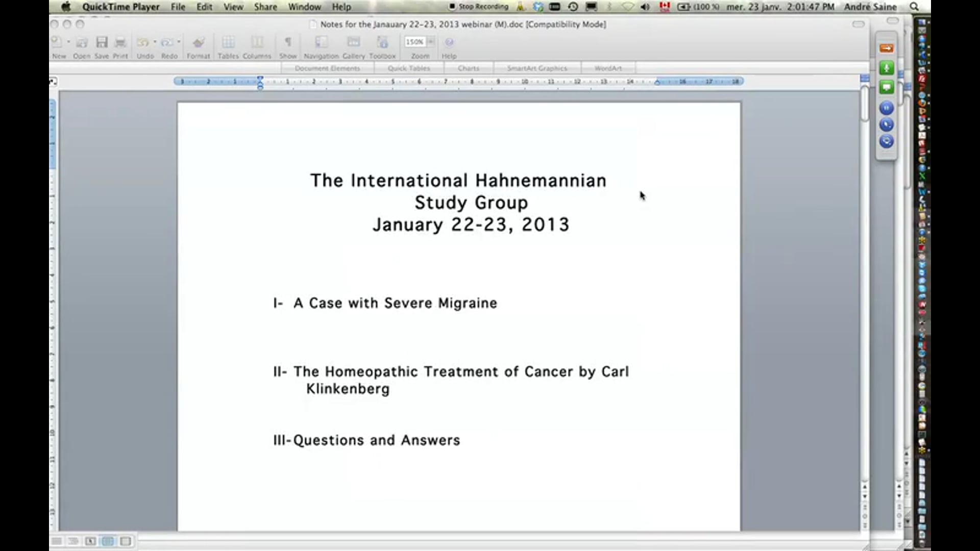Viewport: 980px width, 551px height.
Task: Switch to the Document Elements tab
Action: [x=327, y=68]
